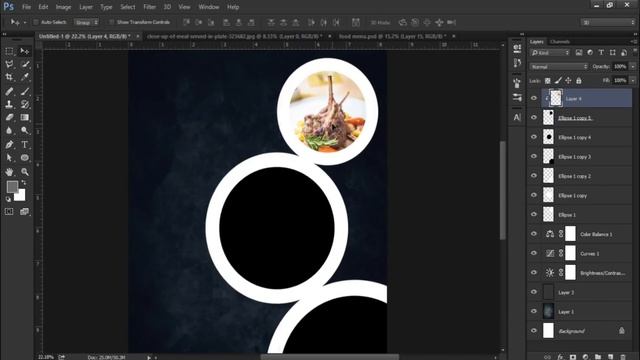Image resolution: width=640 pixels, height=360 pixels.
Task: Select the Pen tool
Action: [9, 145]
